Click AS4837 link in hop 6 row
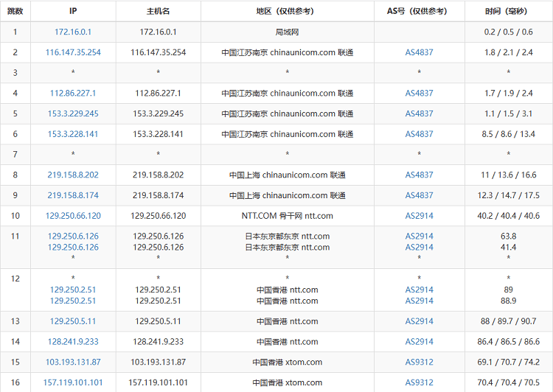The height and width of the screenshot is (392, 553). tap(419, 134)
